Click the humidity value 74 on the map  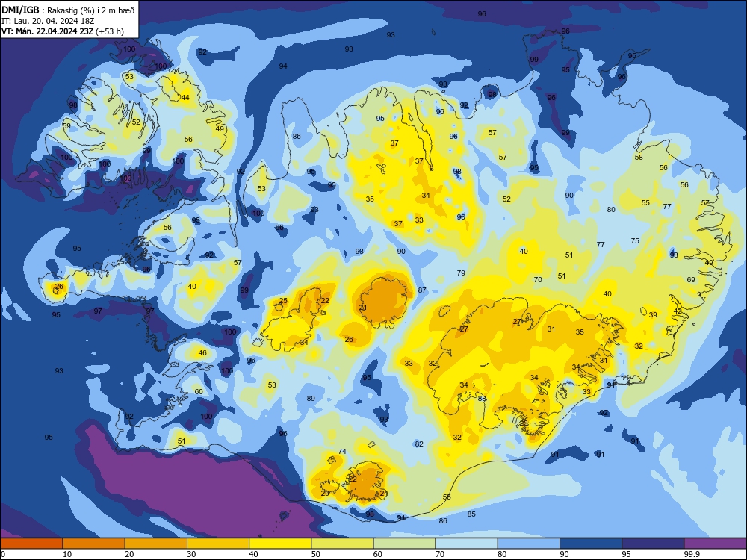(x=342, y=452)
